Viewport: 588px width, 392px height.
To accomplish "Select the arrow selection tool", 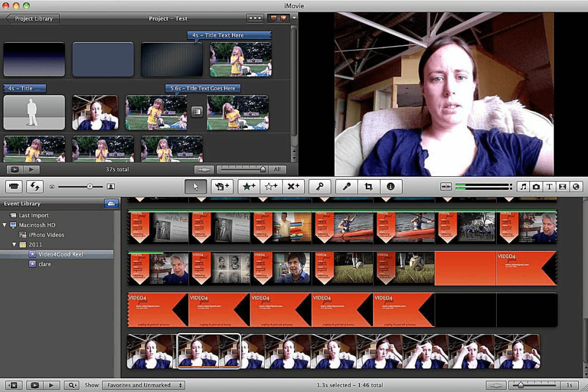I will [195, 187].
